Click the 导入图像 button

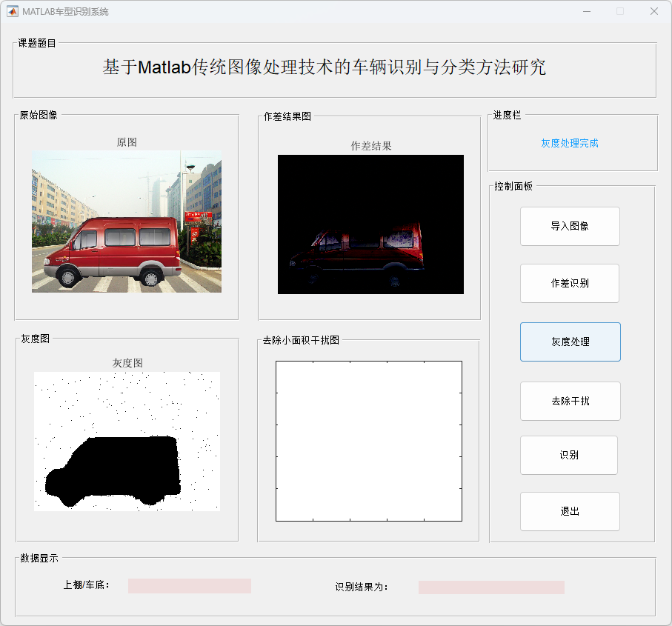click(x=570, y=226)
